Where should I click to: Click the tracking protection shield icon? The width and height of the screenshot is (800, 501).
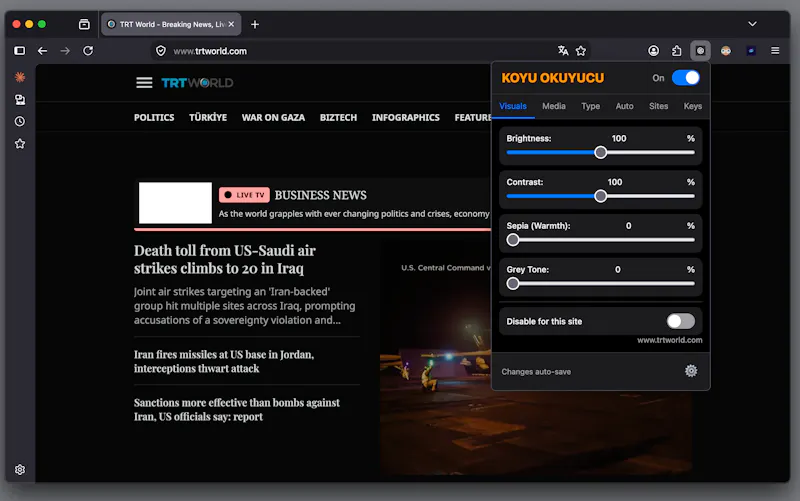161,51
